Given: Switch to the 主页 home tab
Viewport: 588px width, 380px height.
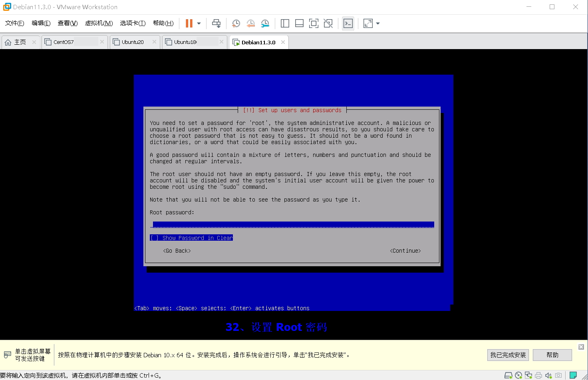Looking at the screenshot, I should coord(20,42).
